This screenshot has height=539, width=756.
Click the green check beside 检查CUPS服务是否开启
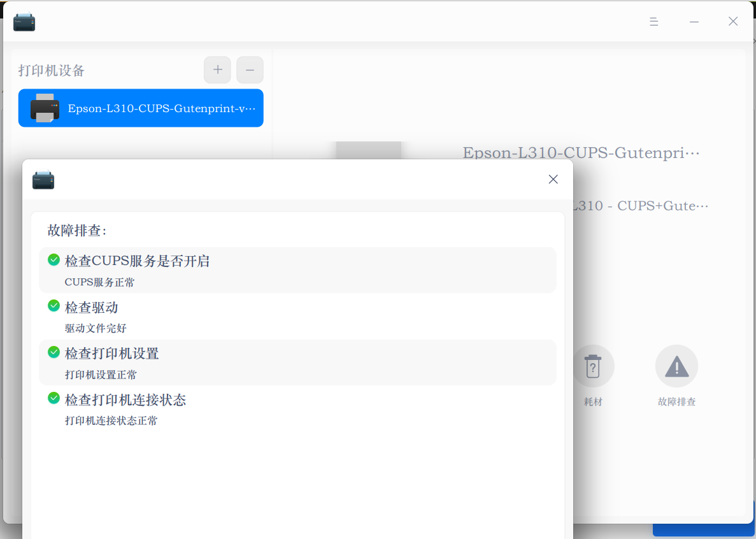[x=53, y=259]
